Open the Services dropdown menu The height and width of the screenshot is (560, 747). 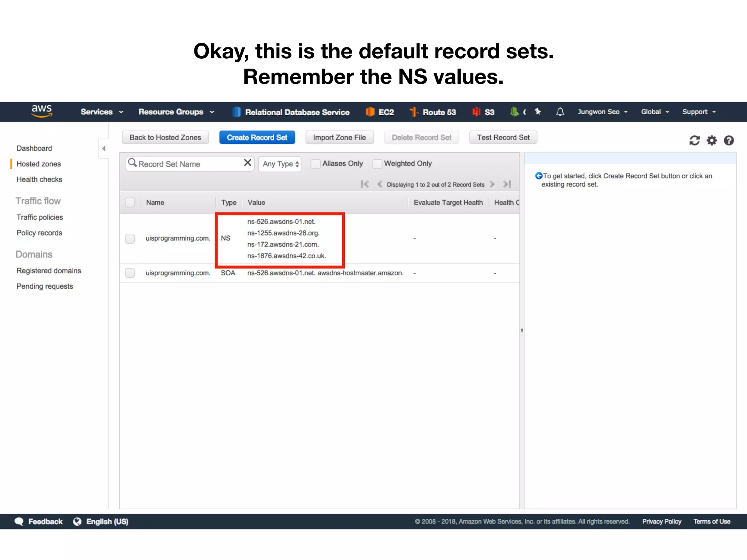102,112
